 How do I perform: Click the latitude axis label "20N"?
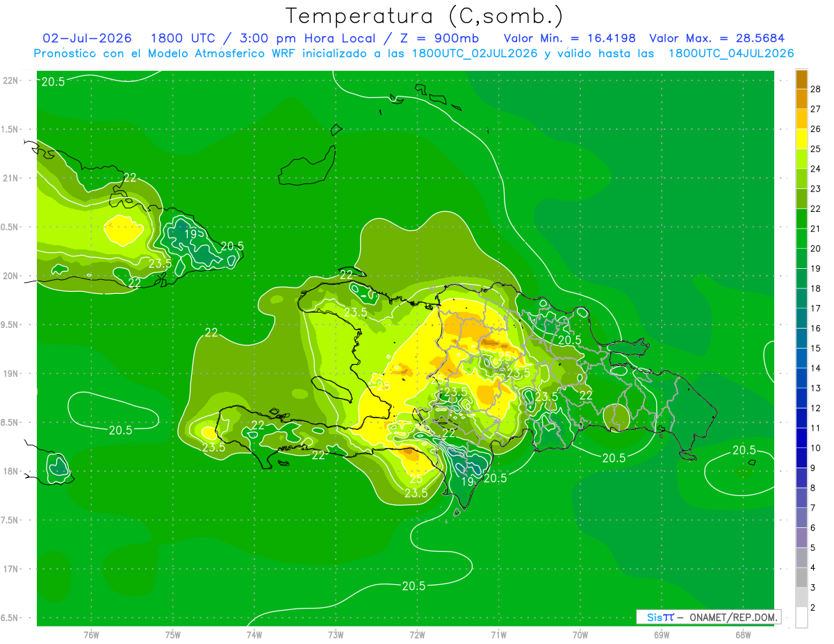pos(11,276)
